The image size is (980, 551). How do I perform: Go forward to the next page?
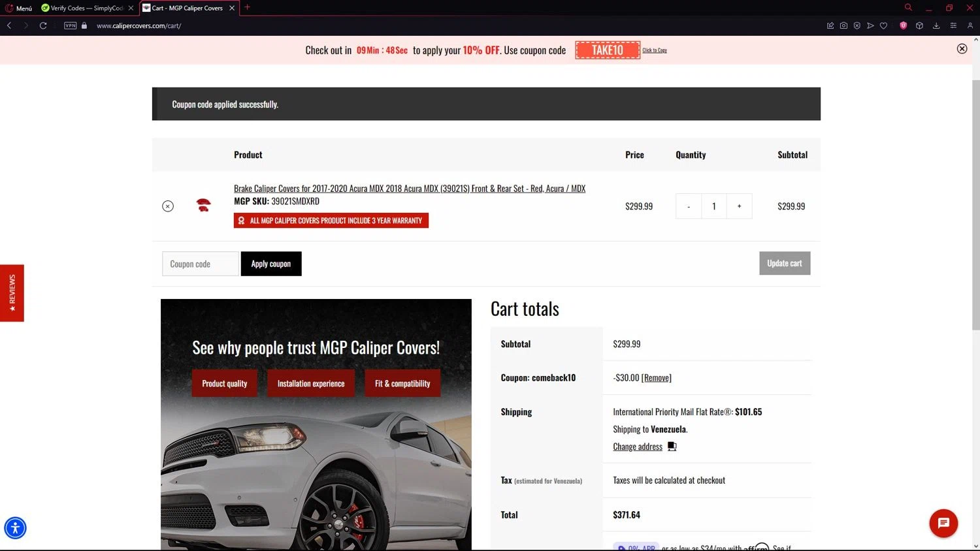coord(25,25)
